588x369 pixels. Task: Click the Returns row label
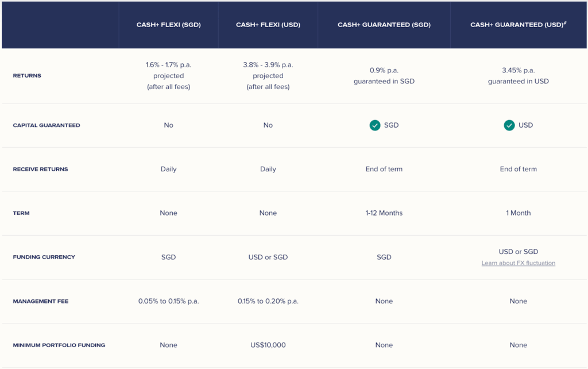pyautogui.click(x=27, y=76)
